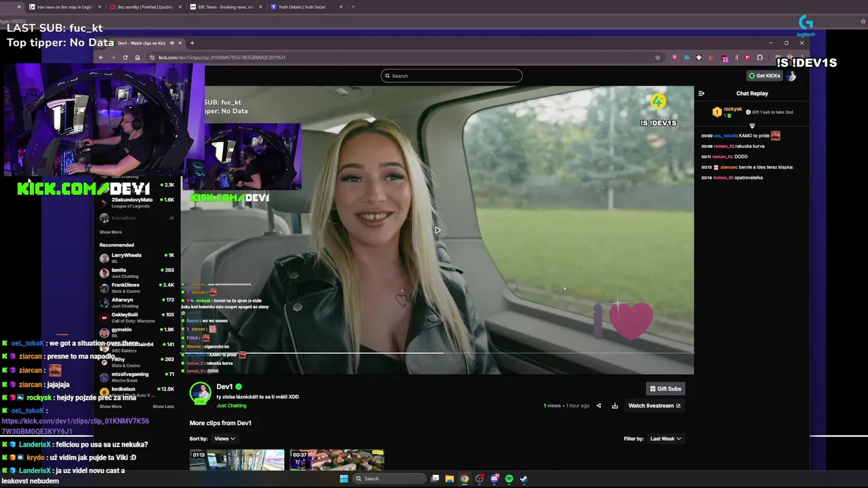Open FrankDimes channel in sidebar
Image resolution: width=868 pixels, height=488 pixels.
(x=136, y=287)
